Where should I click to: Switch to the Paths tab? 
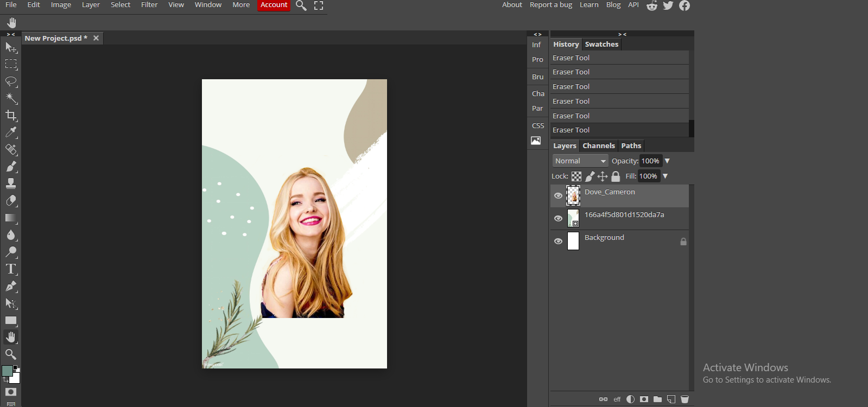pos(631,146)
